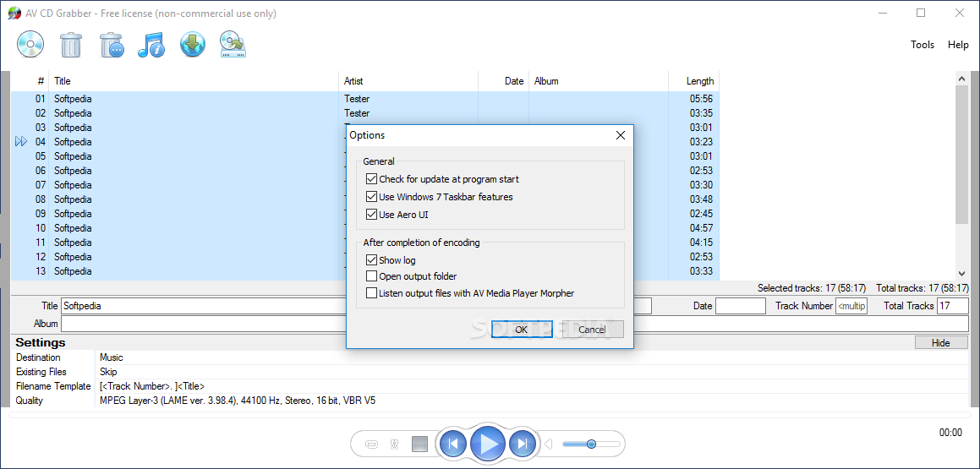Viewport: 980px width, 469px height.
Task: Stop playback with the square stop button
Action: pos(420,444)
